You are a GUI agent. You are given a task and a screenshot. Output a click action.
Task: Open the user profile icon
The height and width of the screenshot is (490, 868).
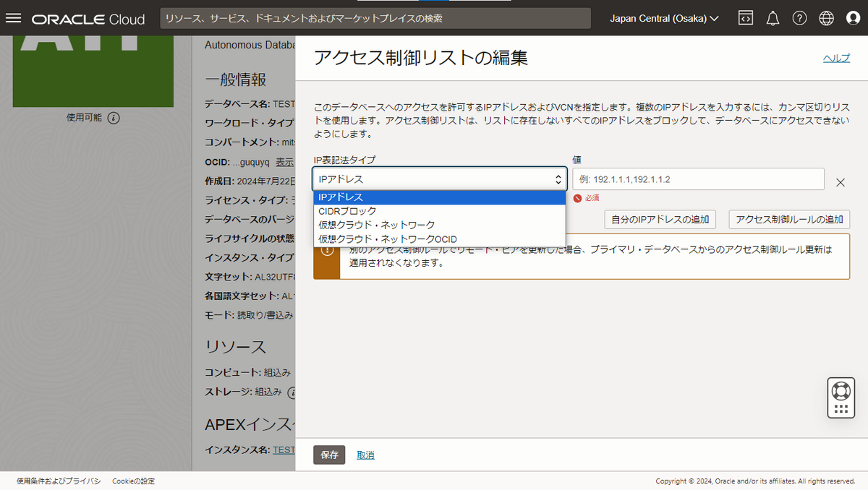[854, 18]
